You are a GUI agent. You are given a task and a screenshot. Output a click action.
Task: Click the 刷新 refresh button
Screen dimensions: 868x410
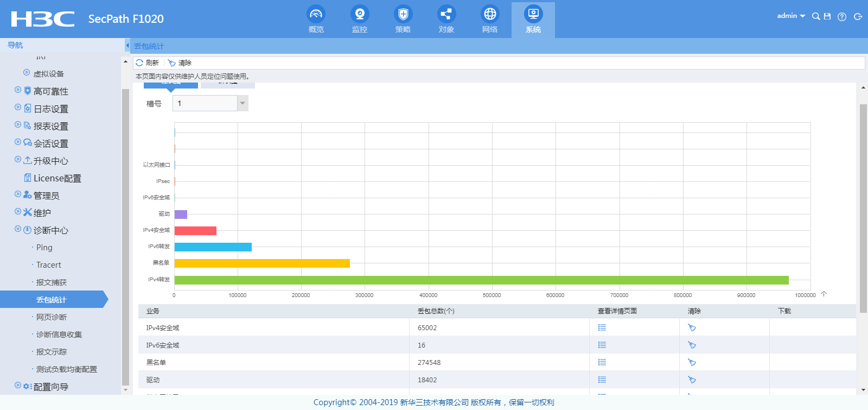click(x=147, y=63)
